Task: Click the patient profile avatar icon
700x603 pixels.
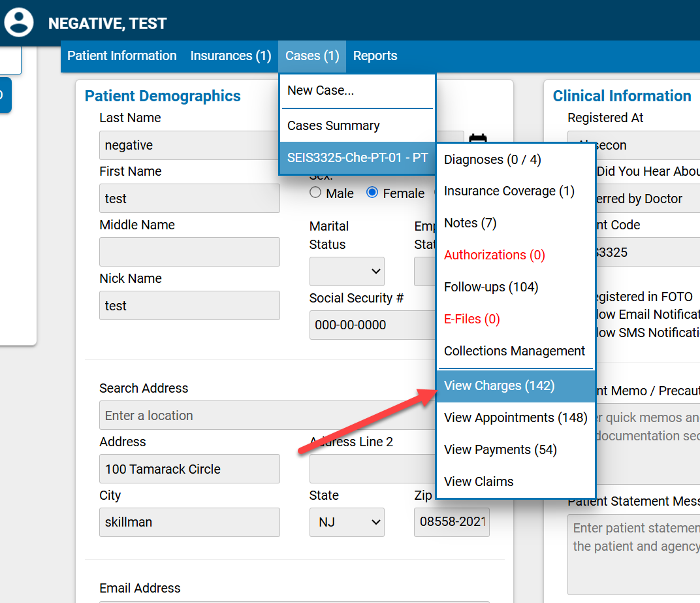Action: click(19, 21)
